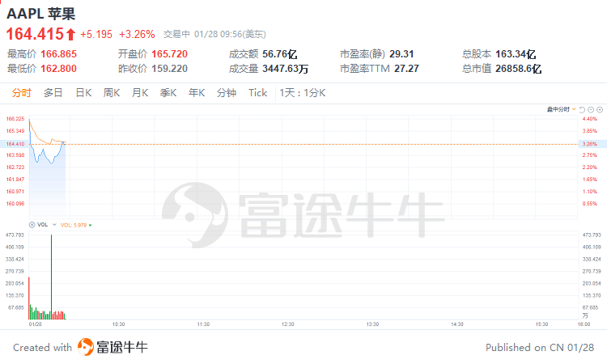Open the 月K chart tab

[140, 93]
